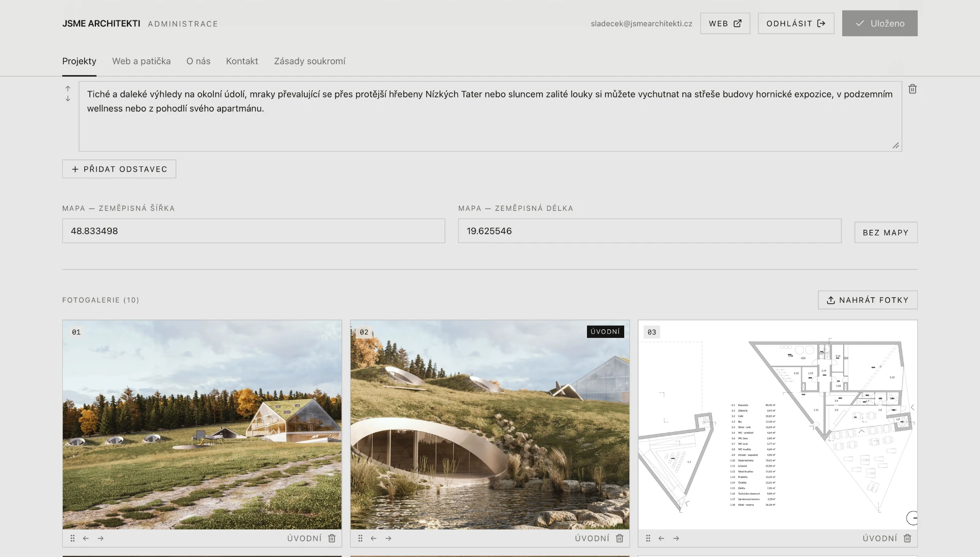Delete photo 03 with trash icon

(x=908, y=538)
